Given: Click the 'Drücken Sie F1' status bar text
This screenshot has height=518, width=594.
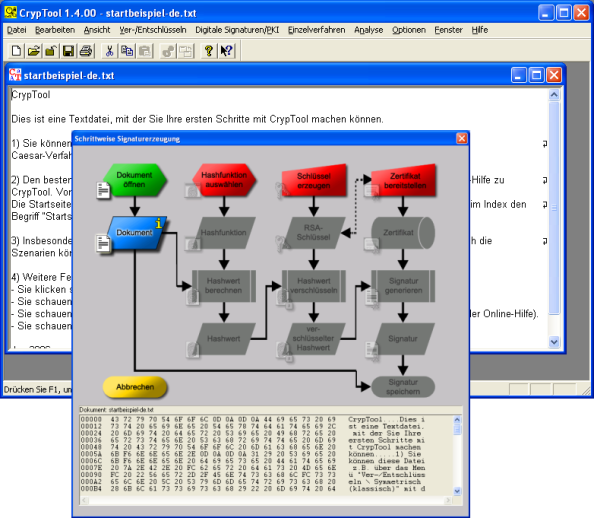Looking at the screenshot, I should click(37, 389).
